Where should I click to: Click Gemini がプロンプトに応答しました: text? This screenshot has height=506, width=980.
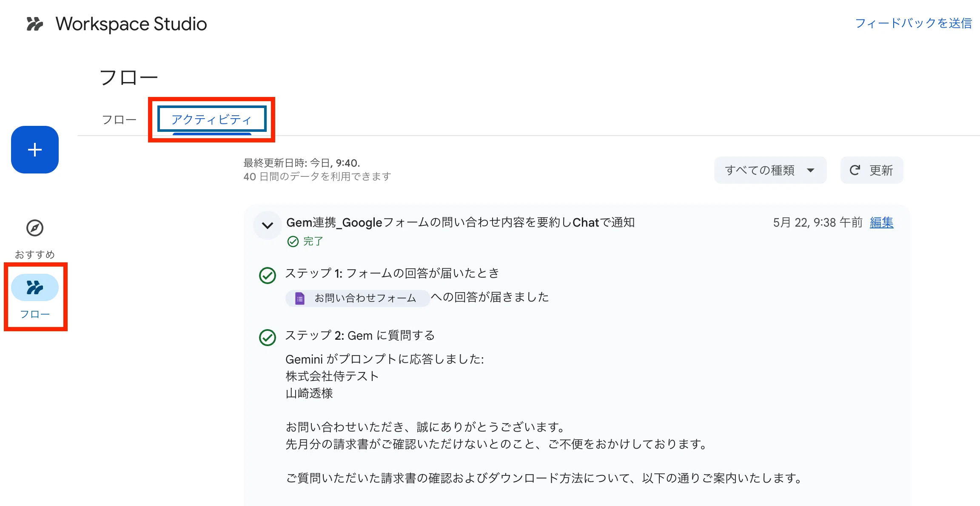385,359
